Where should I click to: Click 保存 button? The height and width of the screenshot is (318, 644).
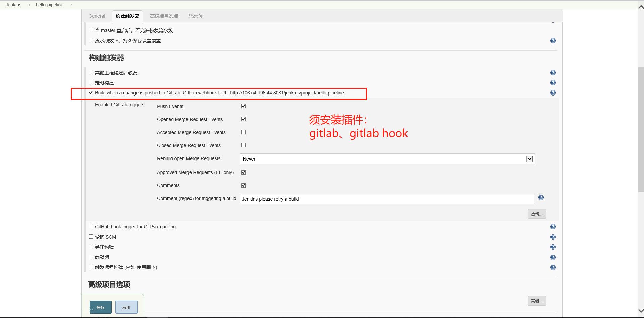click(101, 307)
